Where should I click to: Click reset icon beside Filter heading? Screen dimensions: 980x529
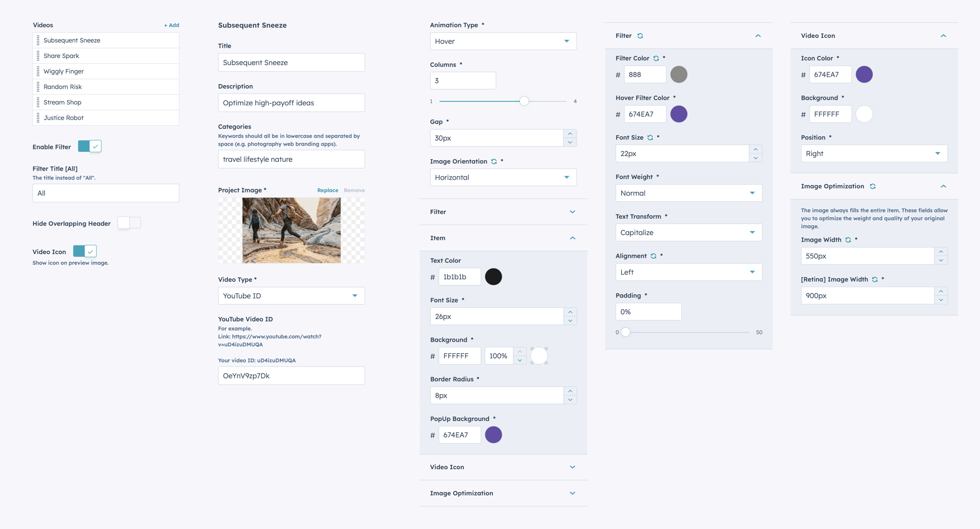[640, 36]
